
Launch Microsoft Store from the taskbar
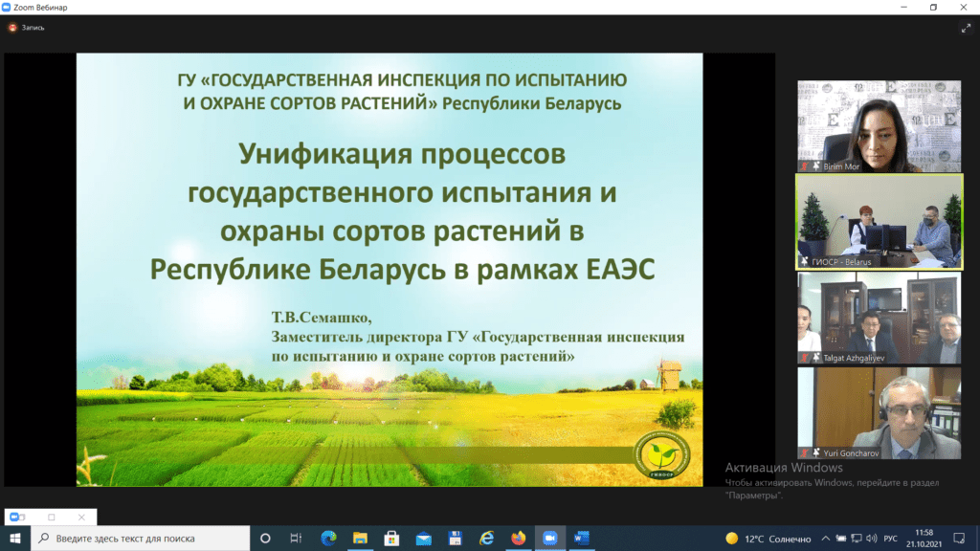coord(391,538)
